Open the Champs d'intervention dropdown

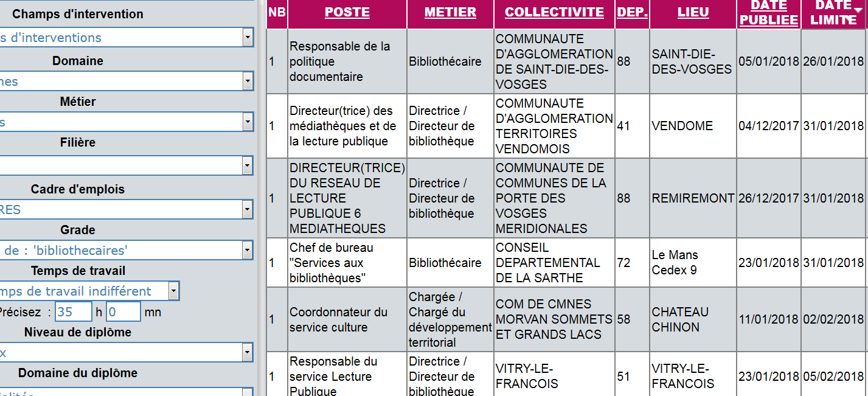[x=126, y=38]
